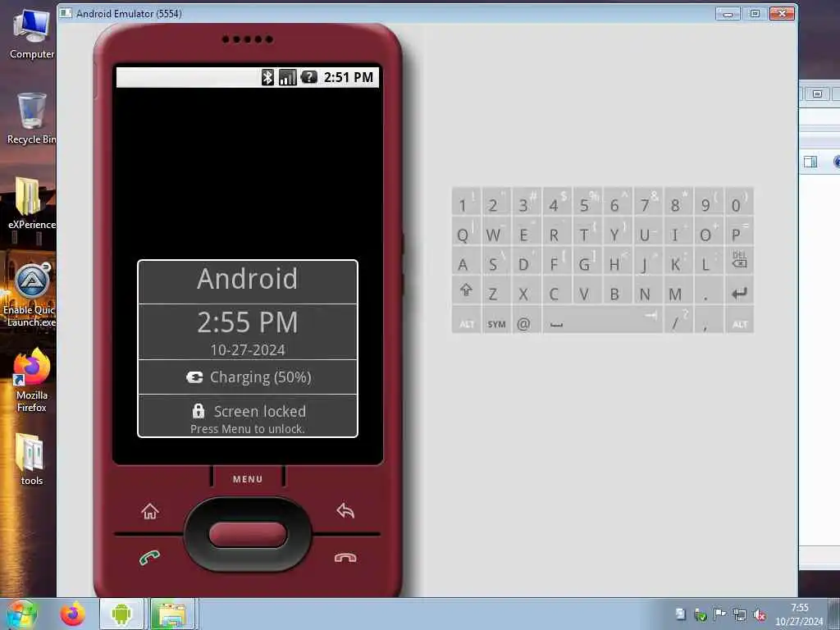The width and height of the screenshot is (840, 630).
Task: Click the right ALT key on keyboard
Action: 739,321
